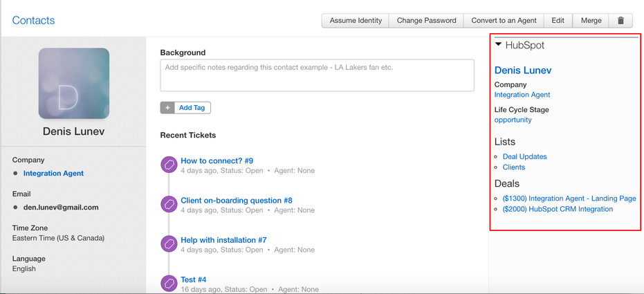Viewport: 644px width, 294px height.
Task: Open the Contacts page link
Action: 33,21
